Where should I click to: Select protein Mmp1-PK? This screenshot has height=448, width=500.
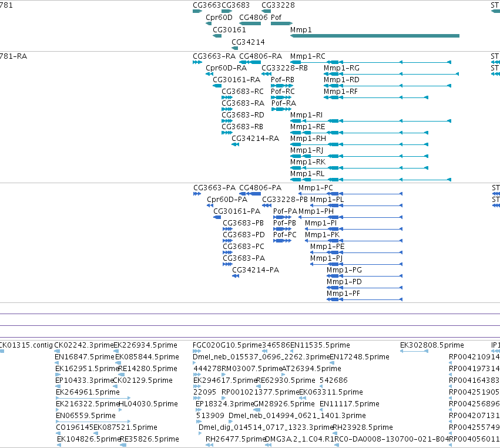(x=354, y=241)
